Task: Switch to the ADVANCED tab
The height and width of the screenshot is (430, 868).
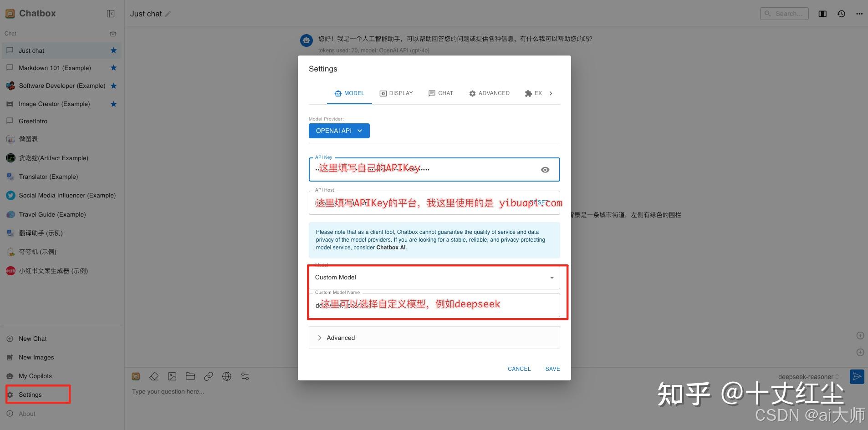Action: (x=489, y=93)
